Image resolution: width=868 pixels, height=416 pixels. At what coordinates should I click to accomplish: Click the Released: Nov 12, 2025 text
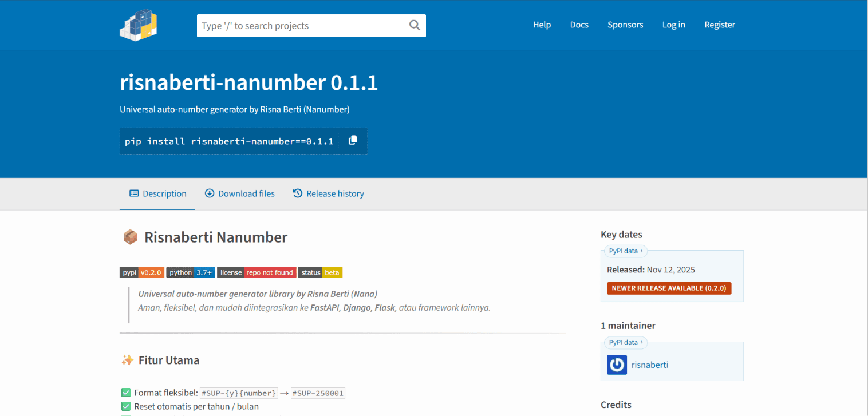coord(651,270)
